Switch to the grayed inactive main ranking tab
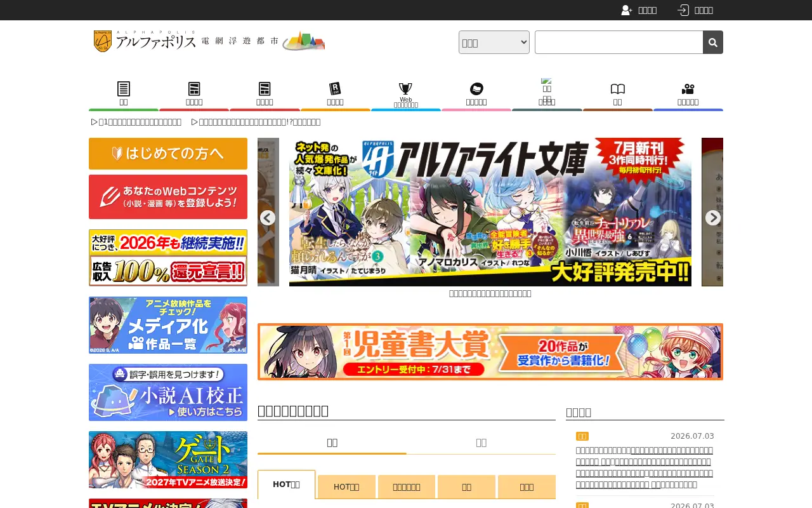812x508 pixels. point(481,443)
